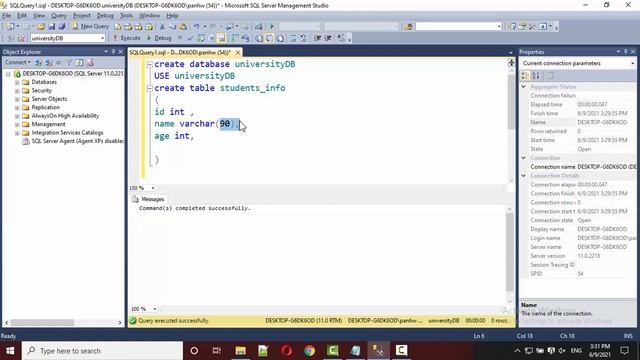640x360 pixels.
Task: Click the Paste toolbar icon
Action: pos(183,27)
